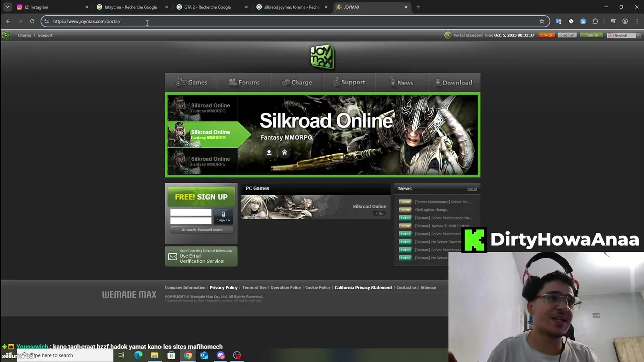Close the JOYMAX tab
Image resolution: width=644 pixels, height=362 pixels.
click(406, 7)
